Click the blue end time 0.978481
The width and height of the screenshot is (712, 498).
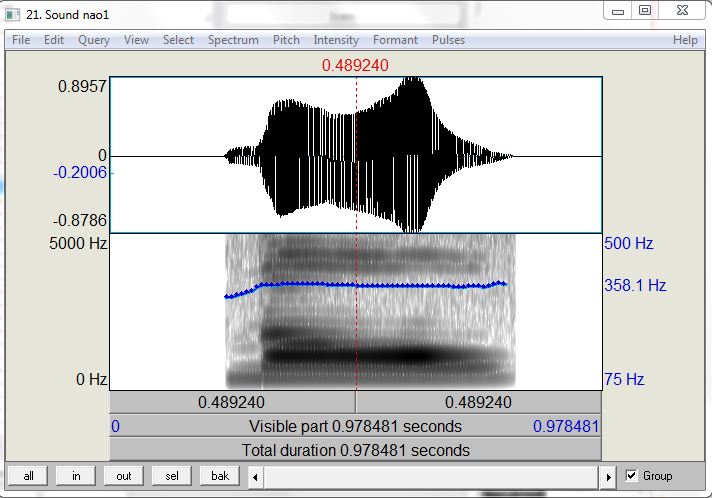pyautogui.click(x=566, y=426)
